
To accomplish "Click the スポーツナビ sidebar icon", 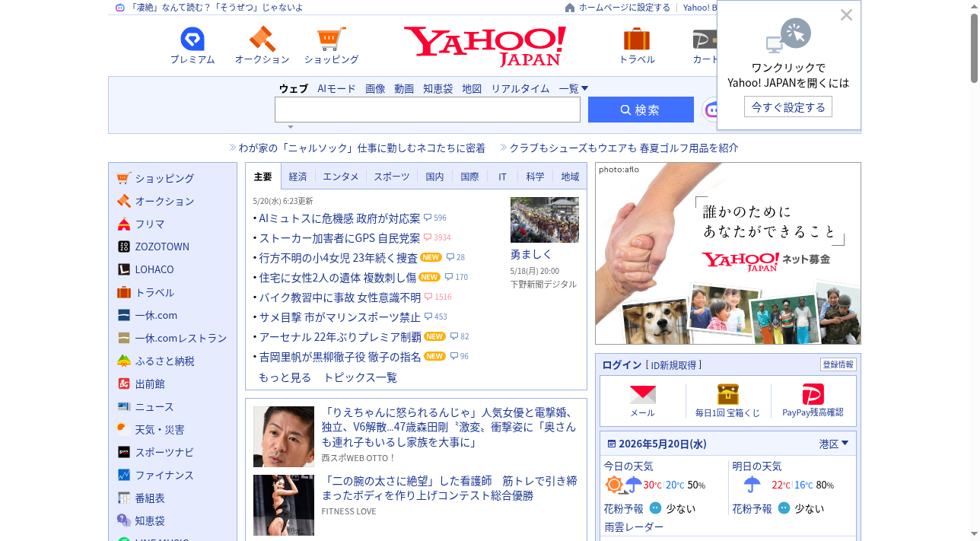I will click(x=124, y=452).
